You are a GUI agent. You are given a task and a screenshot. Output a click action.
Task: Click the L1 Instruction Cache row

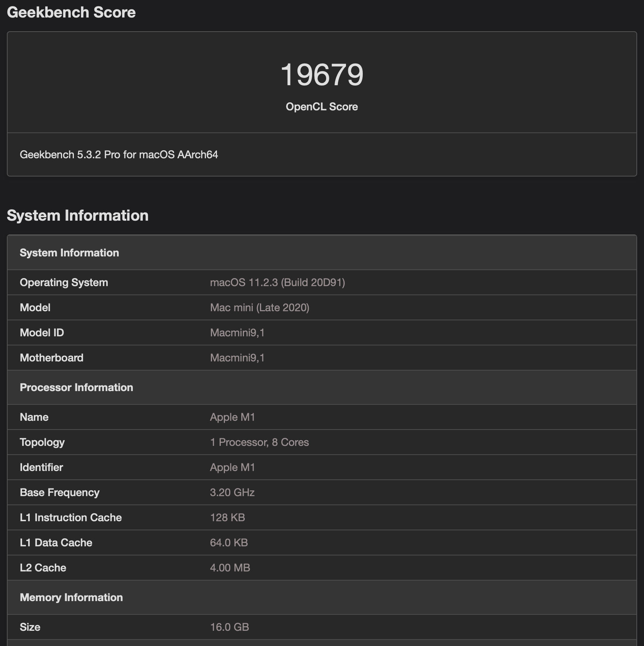click(x=71, y=517)
